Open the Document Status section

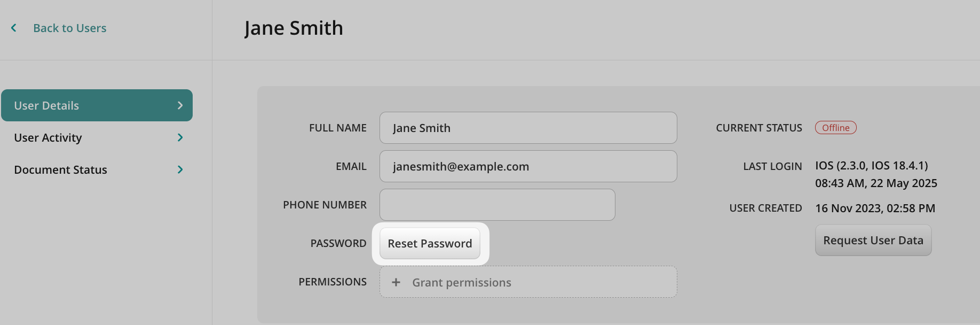coord(60,170)
